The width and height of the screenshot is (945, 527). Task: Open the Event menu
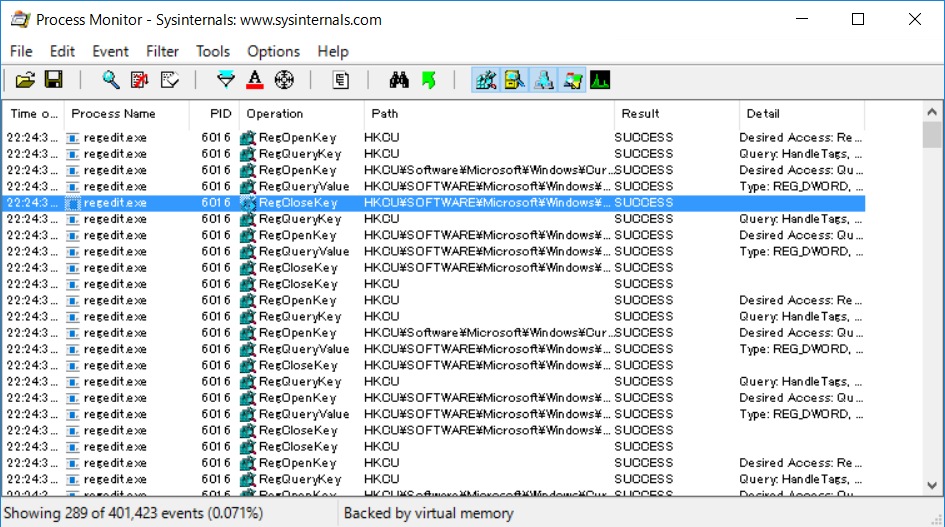pyautogui.click(x=110, y=51)
